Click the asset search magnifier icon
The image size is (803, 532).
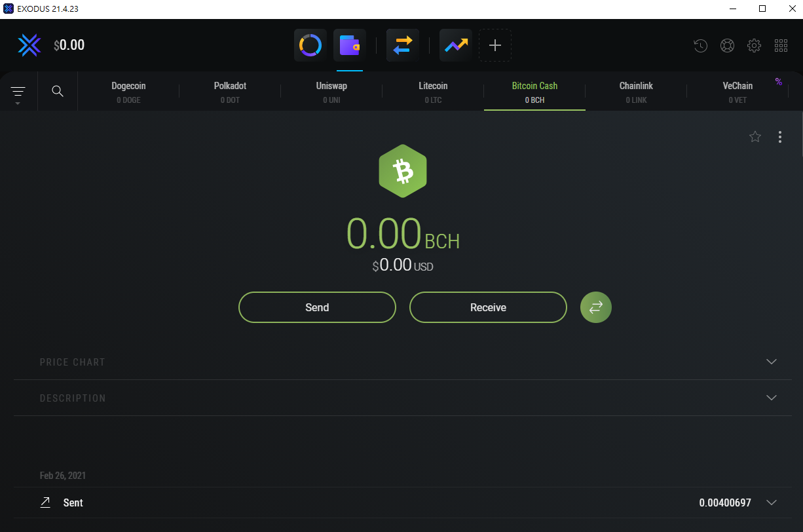58,91
